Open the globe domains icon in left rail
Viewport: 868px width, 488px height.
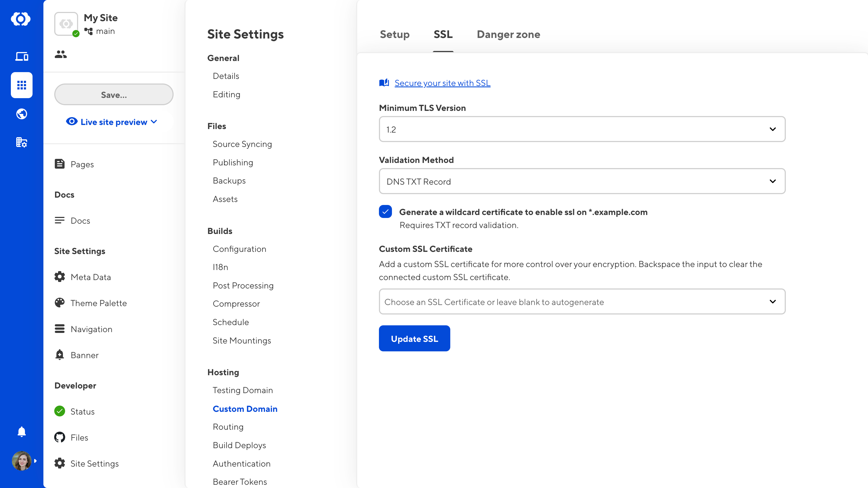click(x=22, y=114)
